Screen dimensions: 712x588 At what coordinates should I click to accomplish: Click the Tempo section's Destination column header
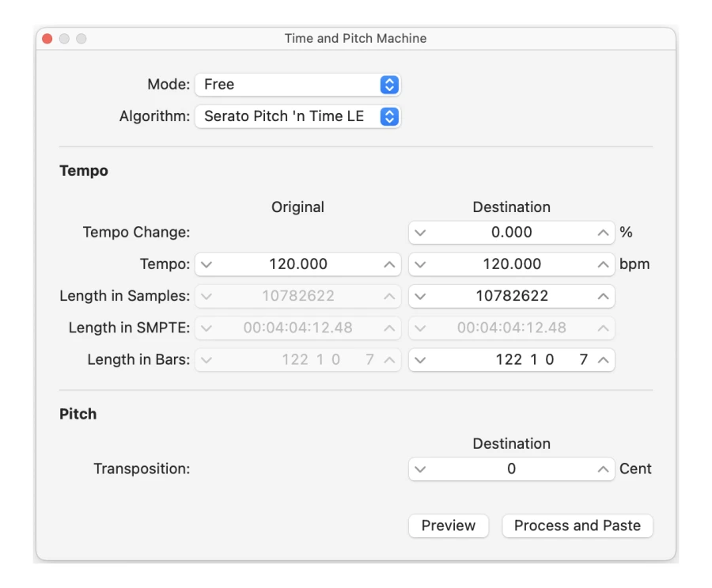[512, 207]
